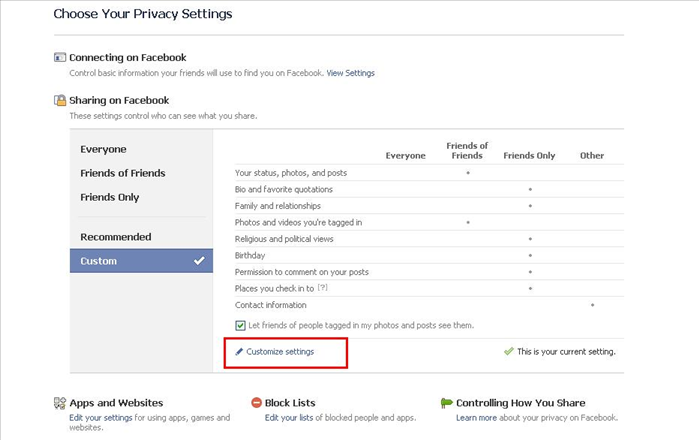Toggle the friends of tagged people checkbox
Viewport: 699px width, 440px height.
pyautogui.click(x=240, y=325)
